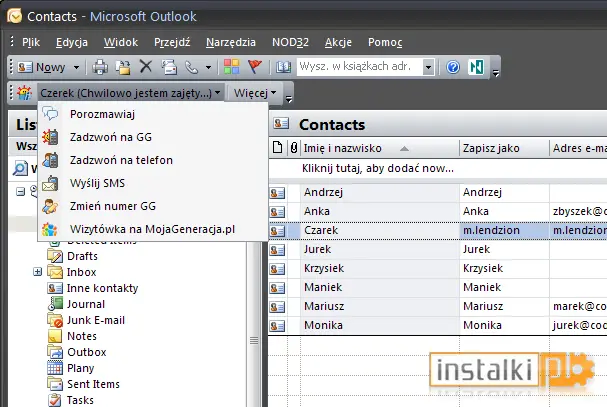The height and width of the screenshot is (407, 607).
Task: Open Wizytówka na MojaGeneracja.pl entry
Action: coord(153,229)
